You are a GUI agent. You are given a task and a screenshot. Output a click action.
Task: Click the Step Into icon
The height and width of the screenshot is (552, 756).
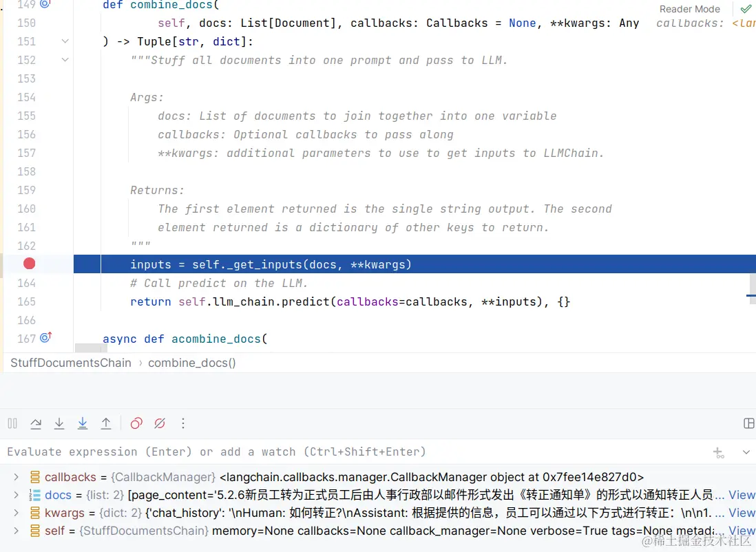tap(59, 423)
